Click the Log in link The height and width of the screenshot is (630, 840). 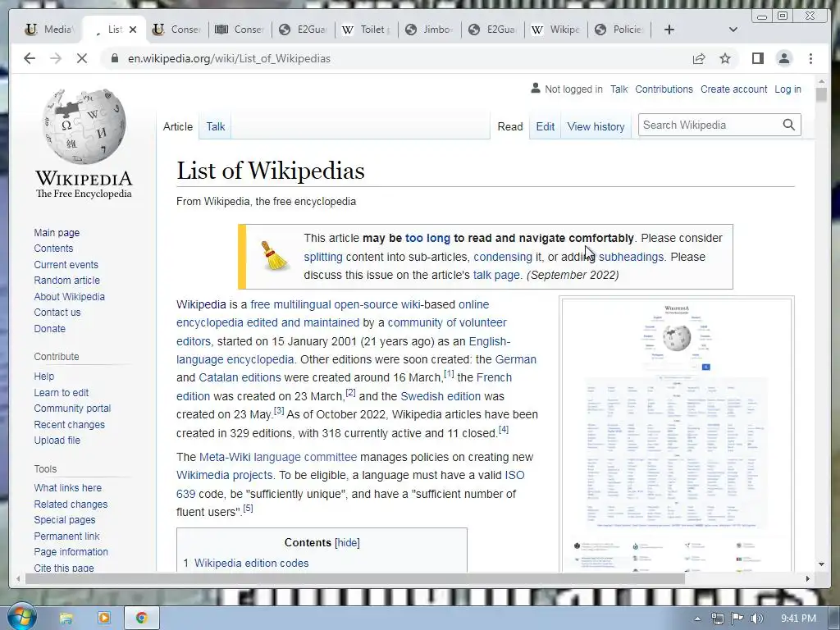tap(788, 89)
